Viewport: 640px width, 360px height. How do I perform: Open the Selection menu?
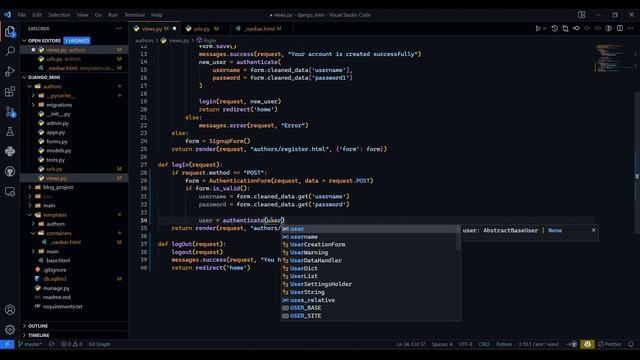(x=59, y=15)
